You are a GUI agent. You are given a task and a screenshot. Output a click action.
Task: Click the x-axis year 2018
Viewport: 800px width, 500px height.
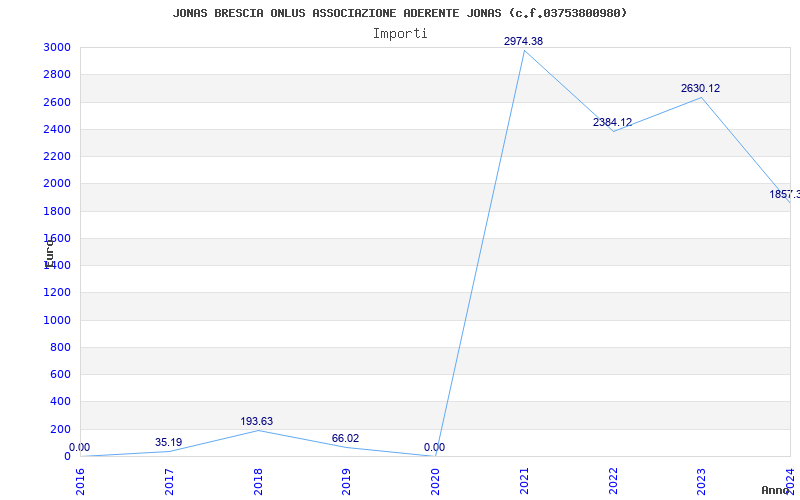click(x=258, y=482)
